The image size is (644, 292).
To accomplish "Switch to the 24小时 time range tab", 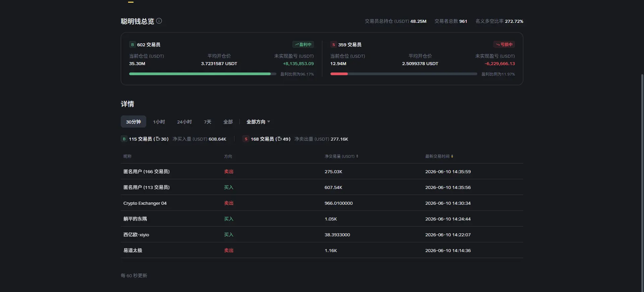I will pos(184,122).
